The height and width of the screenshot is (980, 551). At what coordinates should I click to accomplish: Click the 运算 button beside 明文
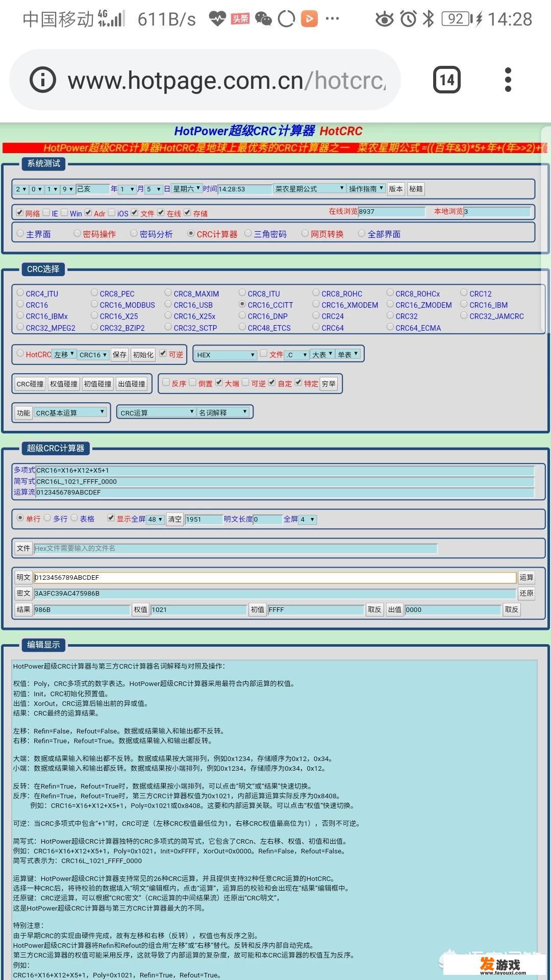click(527, 577)
